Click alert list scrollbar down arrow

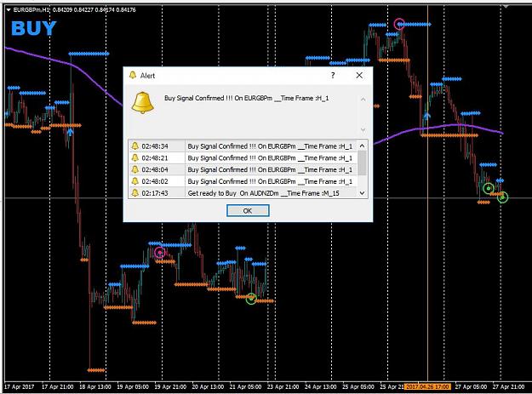pos(362,193)
